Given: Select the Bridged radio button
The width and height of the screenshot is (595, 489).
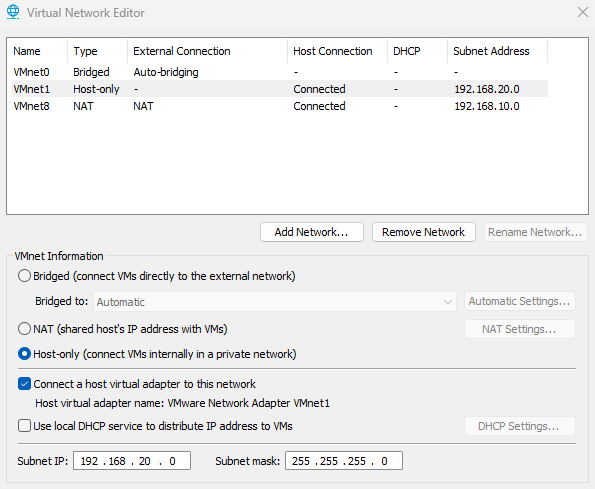Looking at the screenshot, I should [x=24, y=276].
